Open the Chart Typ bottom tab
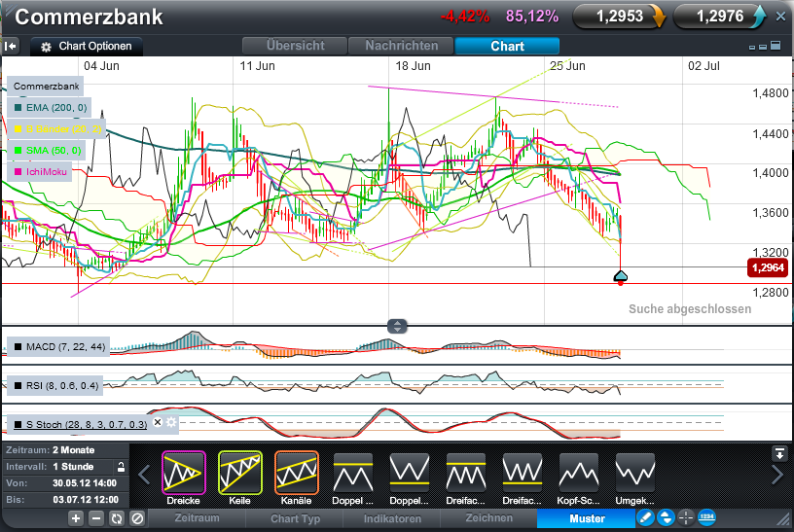Image resolution: width=794 pixels, height=532 pixels. [295, 518]
